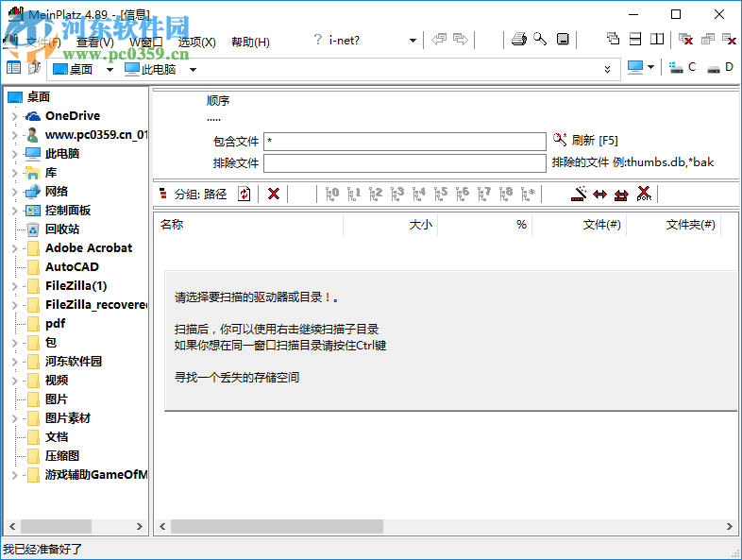Expand the 此电脑 tree node
The height and width of the screenshot is (560, 742).
14,154
